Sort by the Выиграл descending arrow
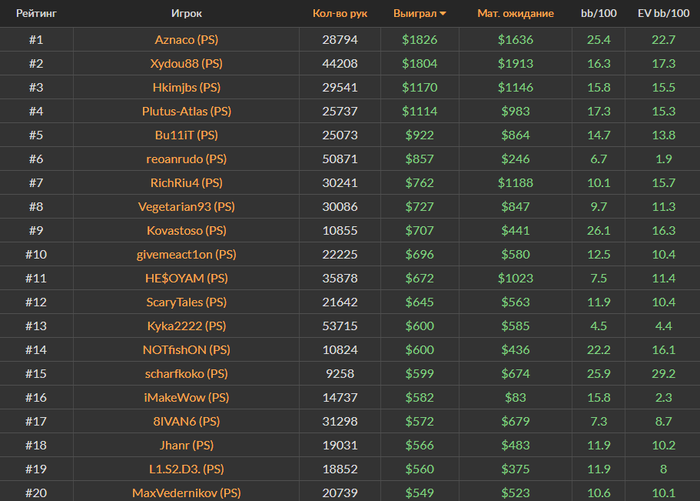This screenshot has width=700, height=501. (x=443, y=14)
